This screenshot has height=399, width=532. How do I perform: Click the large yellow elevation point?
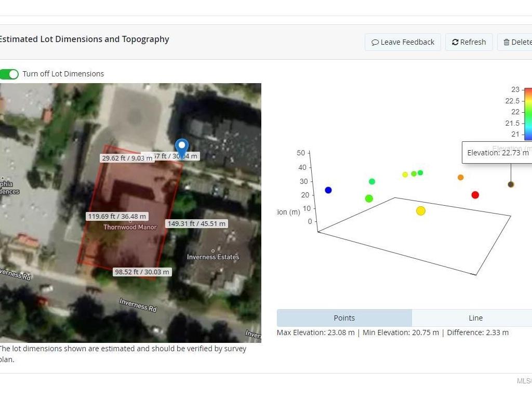421,210
